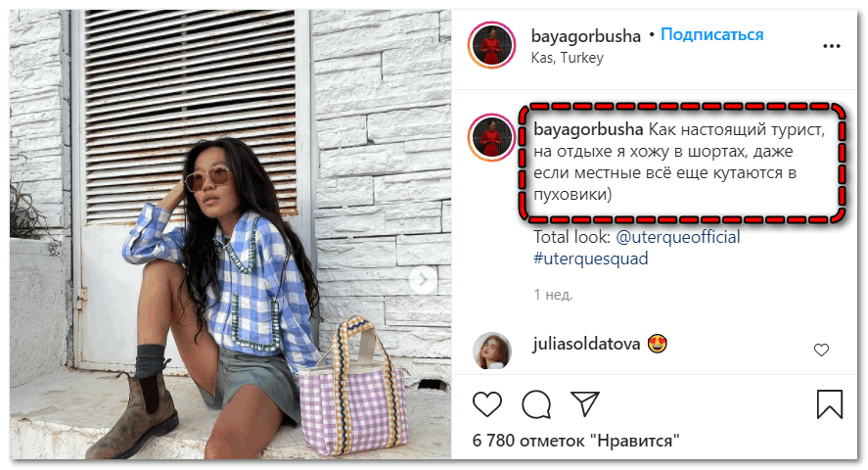
Task: Like juliasoldatova's comment with the small heart
Action: [821, 350]
